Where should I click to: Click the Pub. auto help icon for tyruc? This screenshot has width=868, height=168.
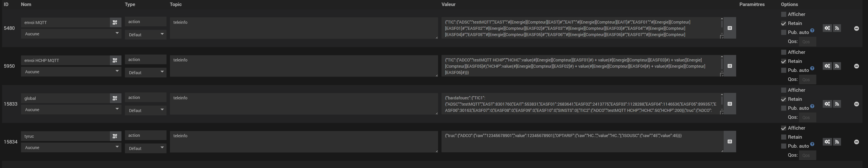click(812, 144)
